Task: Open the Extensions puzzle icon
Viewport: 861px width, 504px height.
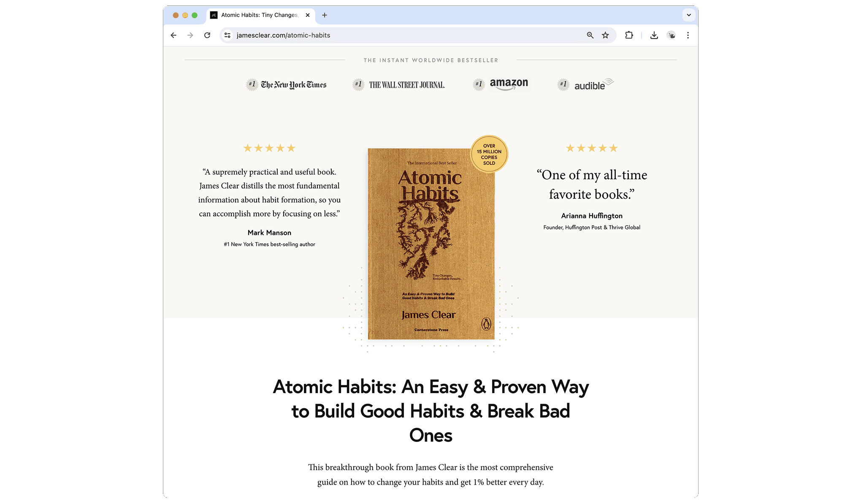Action: 629,35
